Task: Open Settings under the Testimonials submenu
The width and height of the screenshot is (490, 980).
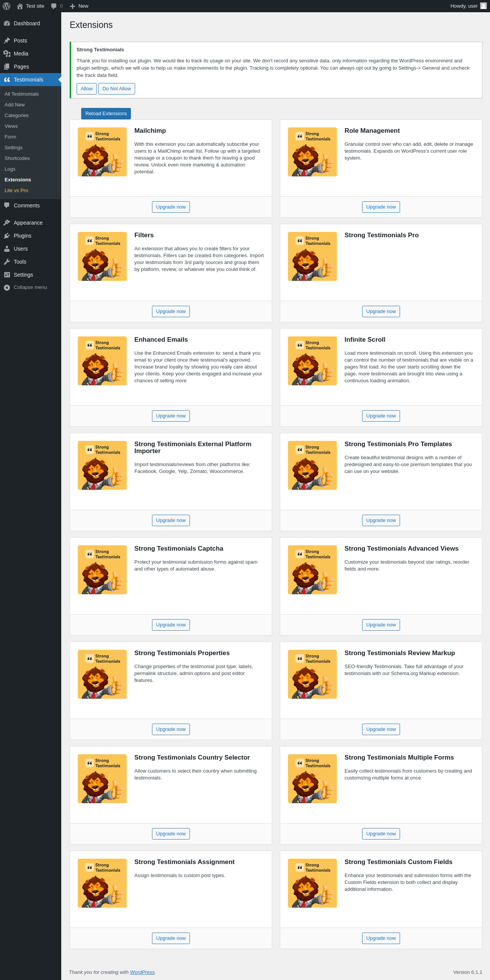Action: pos(13,148)
